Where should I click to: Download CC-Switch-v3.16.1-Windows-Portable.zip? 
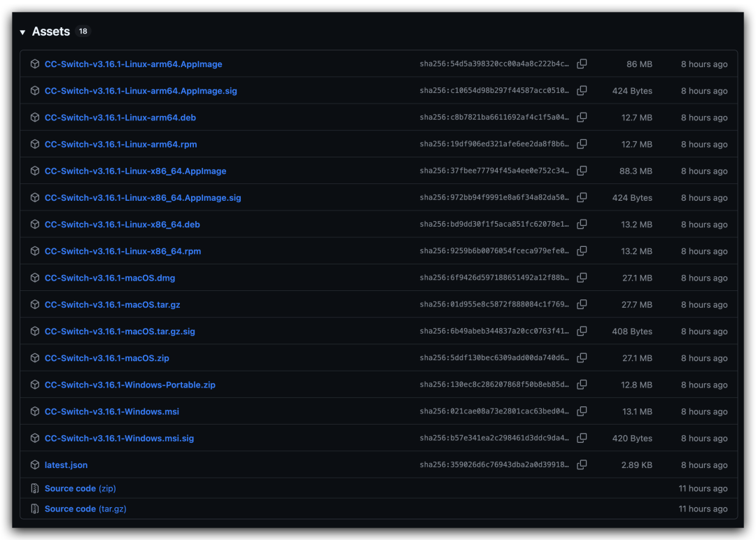tap(130, 385)
